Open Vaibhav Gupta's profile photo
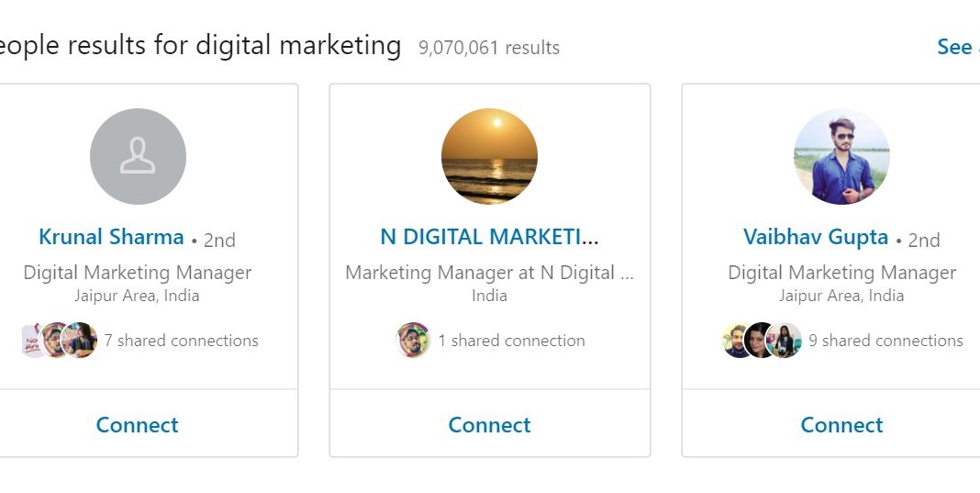This screenshot has width=980, height=493. click(841, 156)
